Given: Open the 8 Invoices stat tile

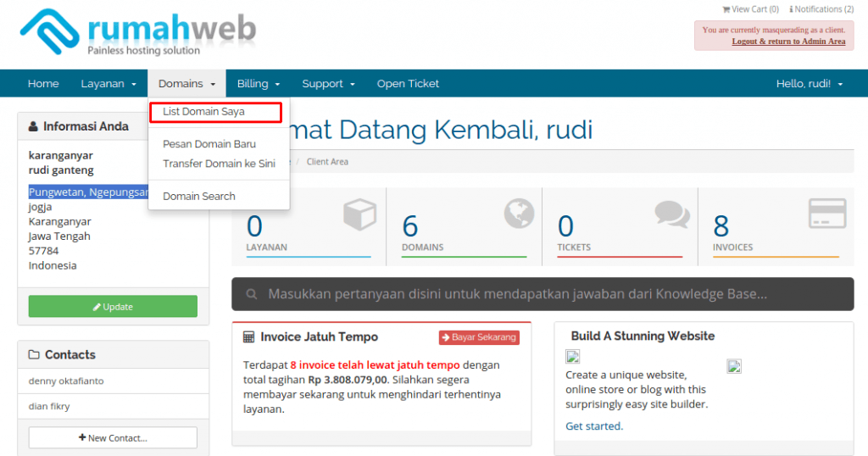Looking at the screenshot, I should coord(776,226).
